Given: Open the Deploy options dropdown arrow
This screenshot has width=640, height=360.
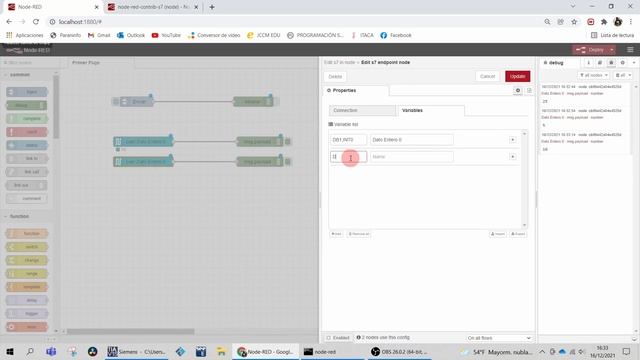Looking at the screenshot, I should point(611,50).
